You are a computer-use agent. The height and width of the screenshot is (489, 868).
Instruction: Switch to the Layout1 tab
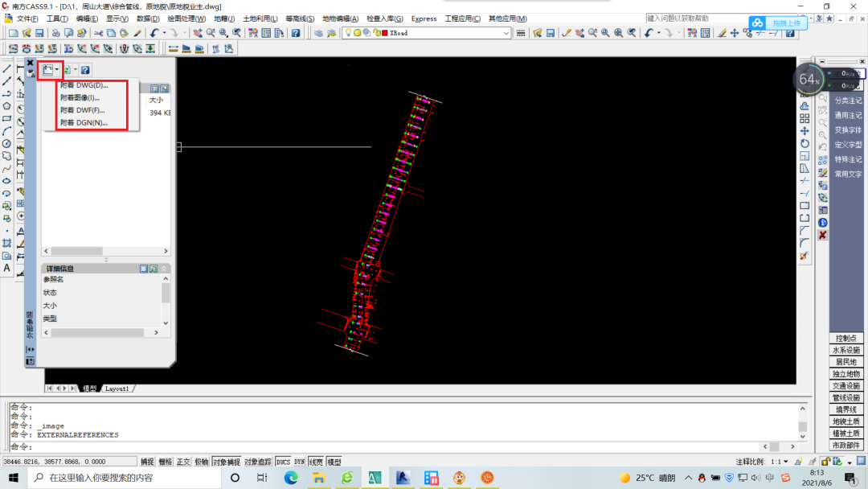coord(117,388)
